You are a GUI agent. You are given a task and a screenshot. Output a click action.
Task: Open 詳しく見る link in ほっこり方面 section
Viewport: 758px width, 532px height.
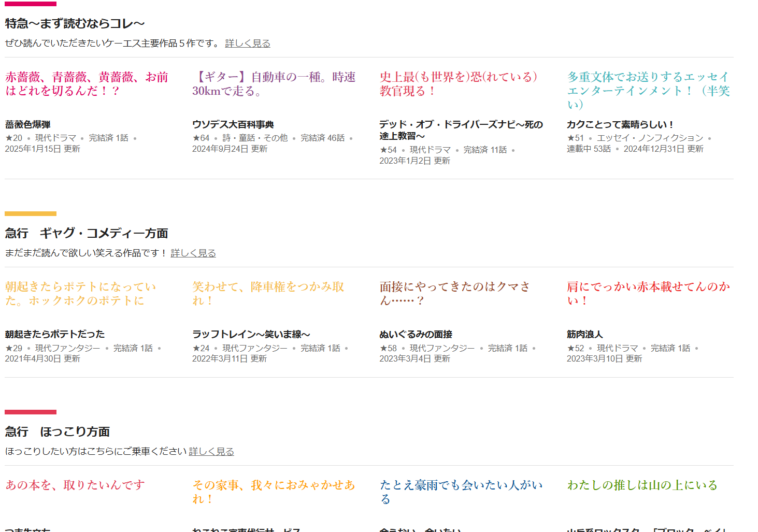pyautogui.click(x=211, y=452)
